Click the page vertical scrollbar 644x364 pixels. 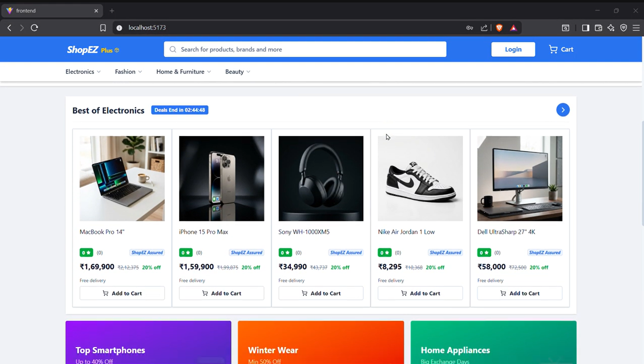[642, 174]
